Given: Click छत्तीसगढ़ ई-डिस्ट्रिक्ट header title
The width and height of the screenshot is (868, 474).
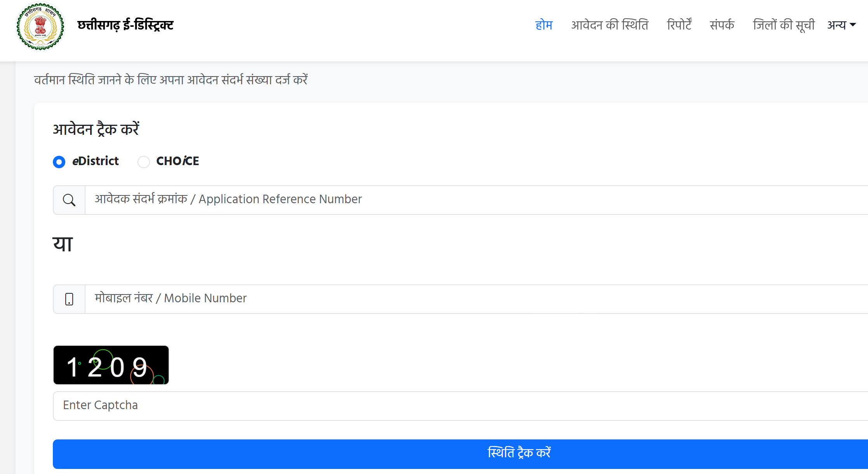Looking at the screenshot, I should pyautogui.click(x=125, y=25).
